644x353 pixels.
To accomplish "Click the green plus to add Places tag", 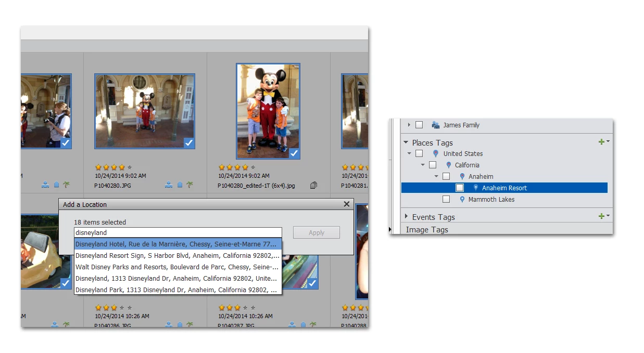I will pyautogui.click(x=601, y=142).
